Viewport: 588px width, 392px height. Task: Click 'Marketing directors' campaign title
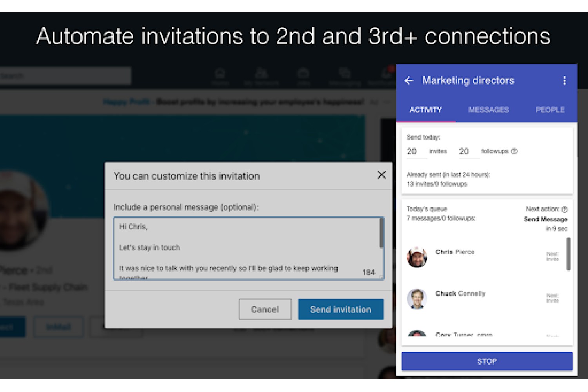pos(468,80)
